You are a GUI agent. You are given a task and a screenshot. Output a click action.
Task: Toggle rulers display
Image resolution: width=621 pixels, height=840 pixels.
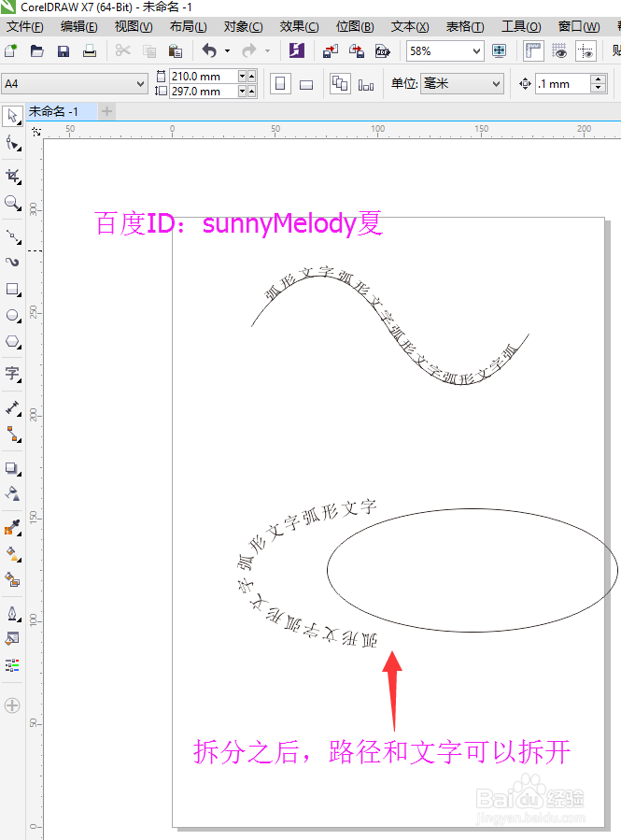coord(534,51)
